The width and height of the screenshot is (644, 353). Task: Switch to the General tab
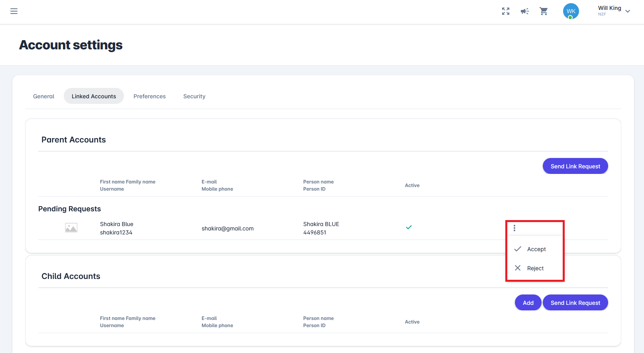pyautogui.click(x=43, y=96)
